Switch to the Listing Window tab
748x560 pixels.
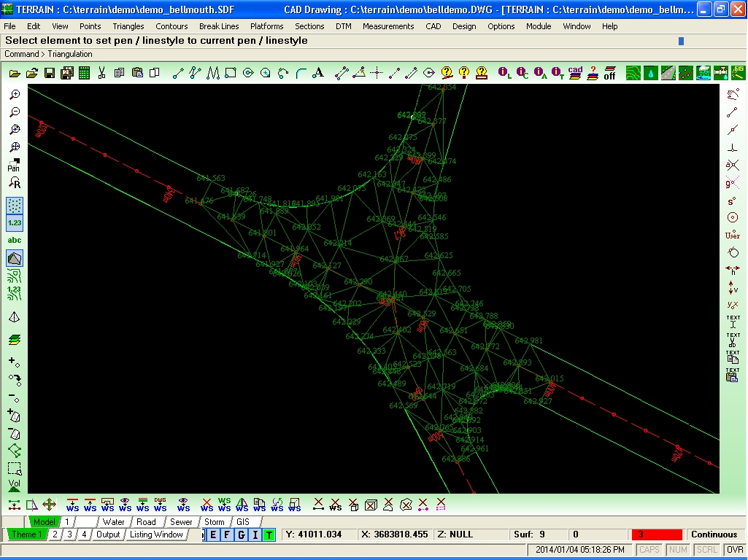coord(156,534)
